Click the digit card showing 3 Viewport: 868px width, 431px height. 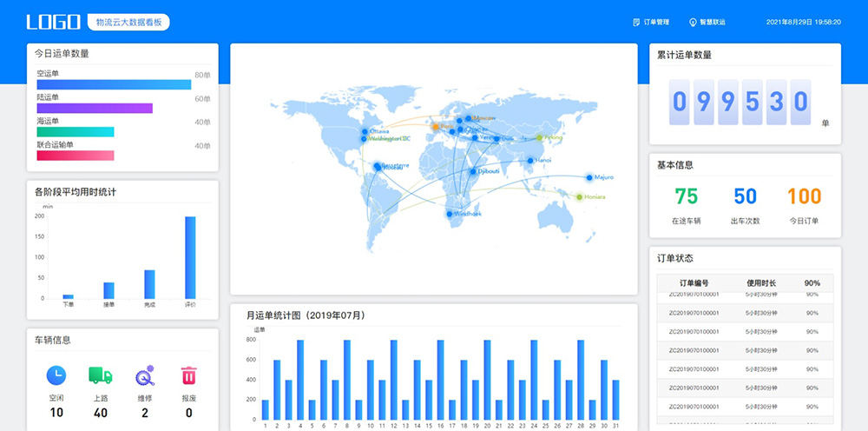click(776, 102)
